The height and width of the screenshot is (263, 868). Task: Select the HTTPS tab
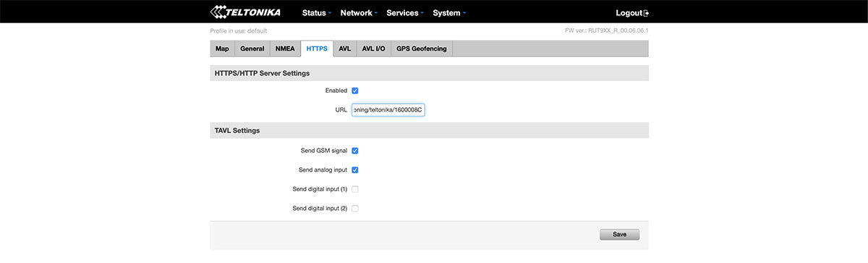point(317,49)
